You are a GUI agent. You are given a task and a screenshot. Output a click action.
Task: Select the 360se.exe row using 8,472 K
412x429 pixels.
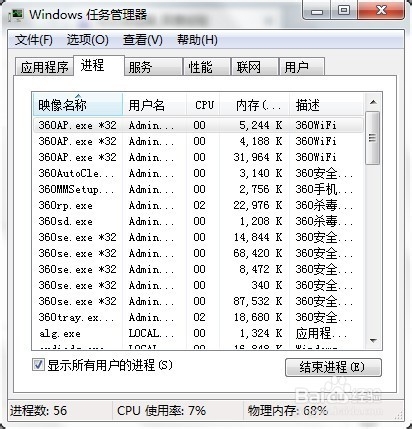(198, 269)
